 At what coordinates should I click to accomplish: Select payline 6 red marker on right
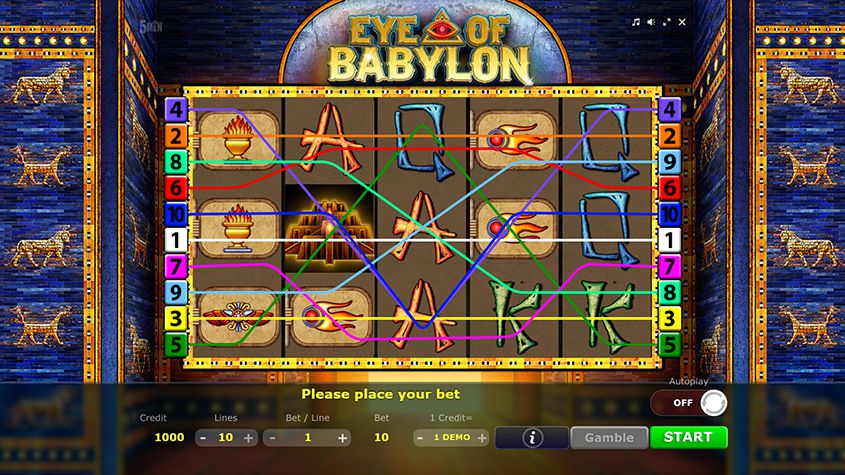pos(669,188)
